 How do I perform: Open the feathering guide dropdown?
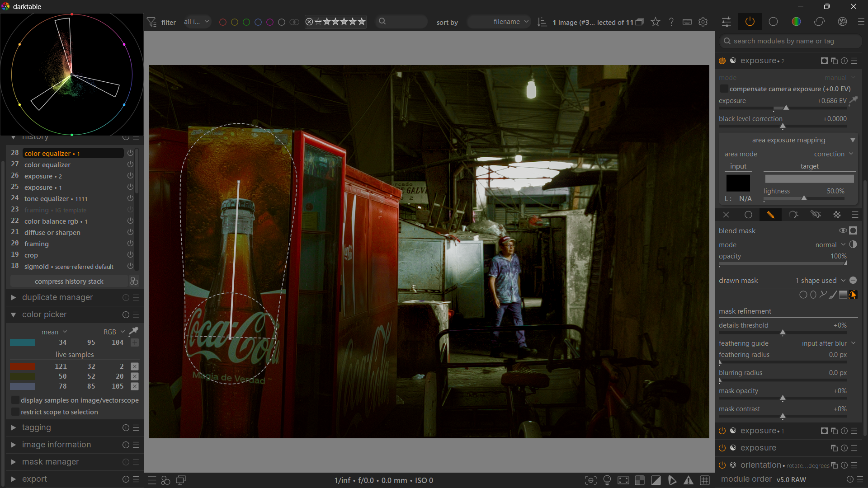pyautogui.click(x=829, y=343)
